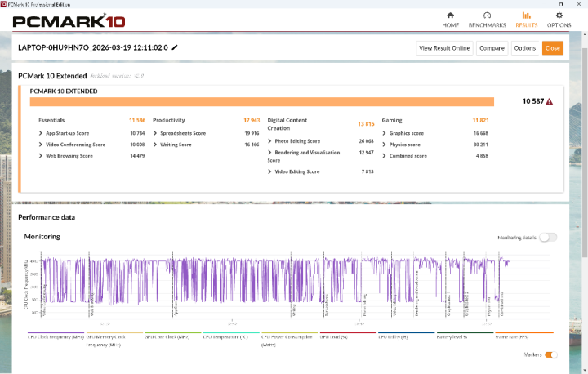Turn off the Markers toggle
The image size is (588, 374).
point(551,354)
